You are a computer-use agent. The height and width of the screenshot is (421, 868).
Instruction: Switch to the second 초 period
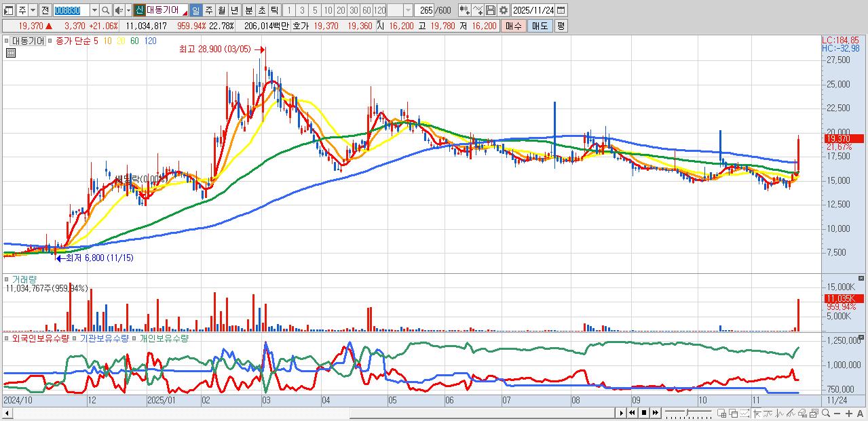coord(261,11)
